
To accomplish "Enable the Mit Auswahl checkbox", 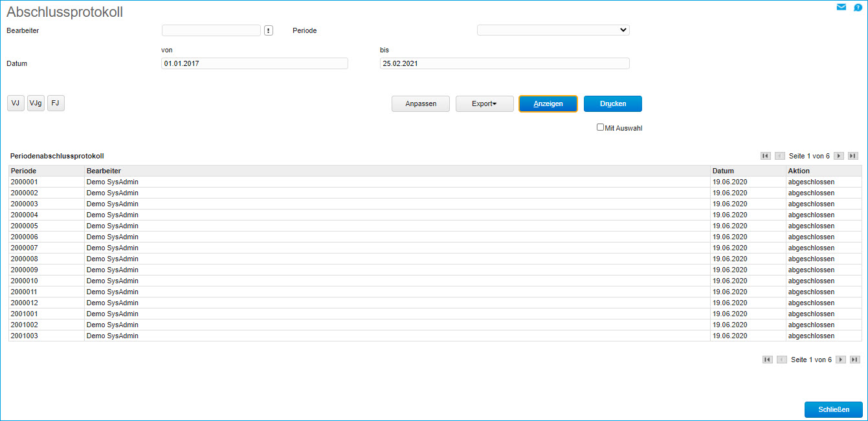I will (x=601, y=127).
